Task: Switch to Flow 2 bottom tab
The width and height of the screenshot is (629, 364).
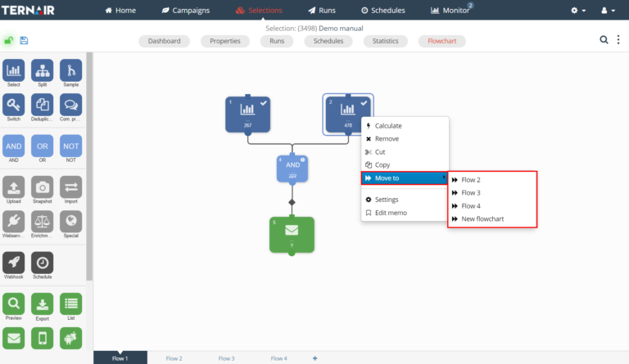Action: pyautogui.click(x=174, y=358)
